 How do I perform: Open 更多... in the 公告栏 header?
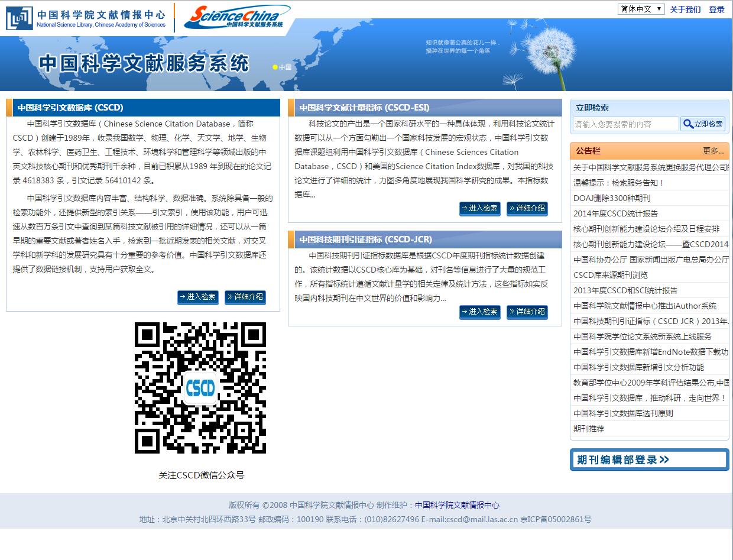tap(713, 151)
